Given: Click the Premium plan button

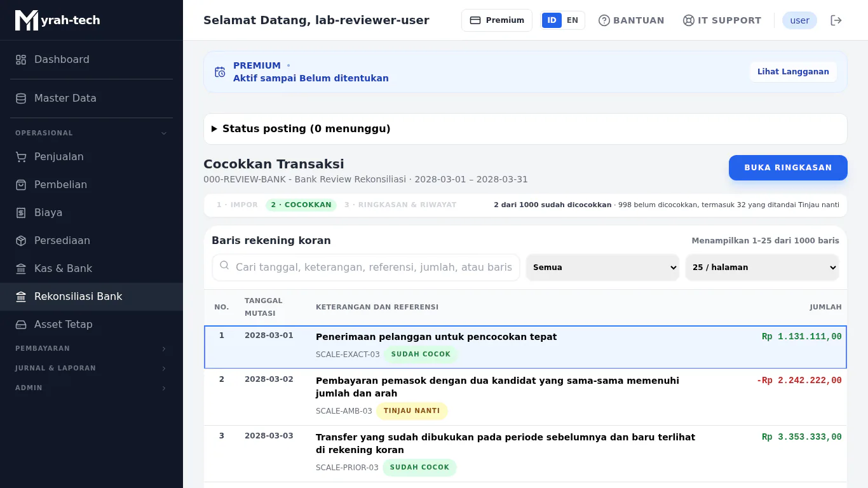Looking at the screenshot, I should pos(497,20).
